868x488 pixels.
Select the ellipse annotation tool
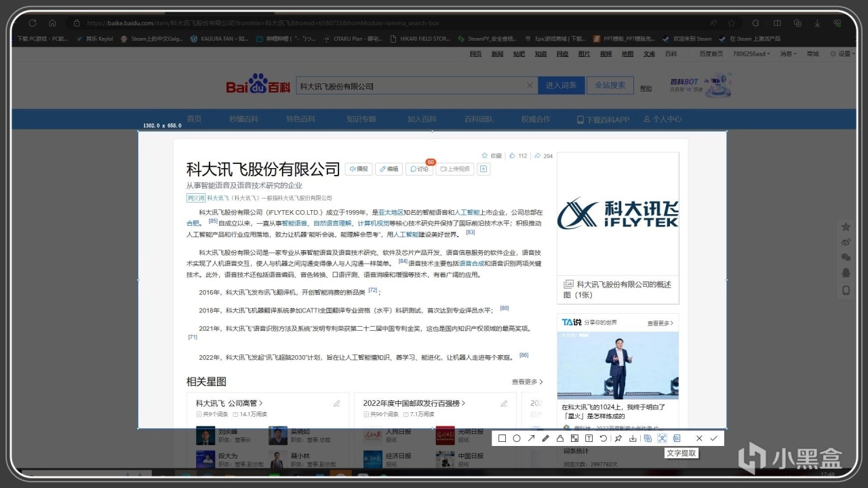[x=517, y=439]
